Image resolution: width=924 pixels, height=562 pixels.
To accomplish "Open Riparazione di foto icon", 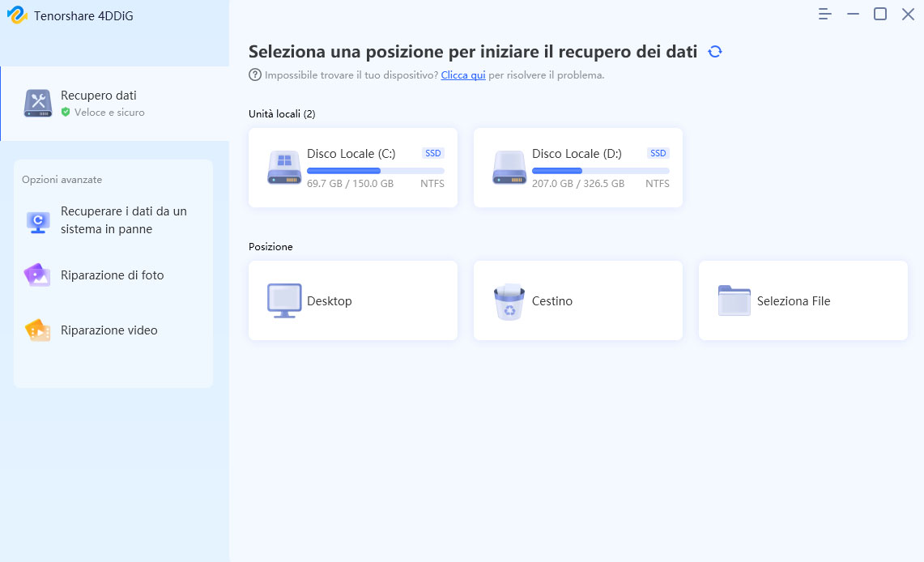I will point(37,275).
